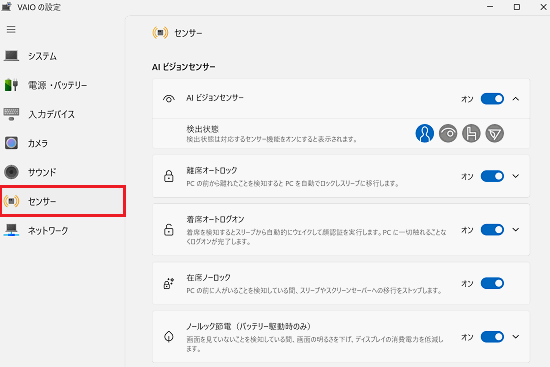The width and height of the screenshot is (550, 367).
Task: Click the システム laptop icon
Action: click(11, 56)
